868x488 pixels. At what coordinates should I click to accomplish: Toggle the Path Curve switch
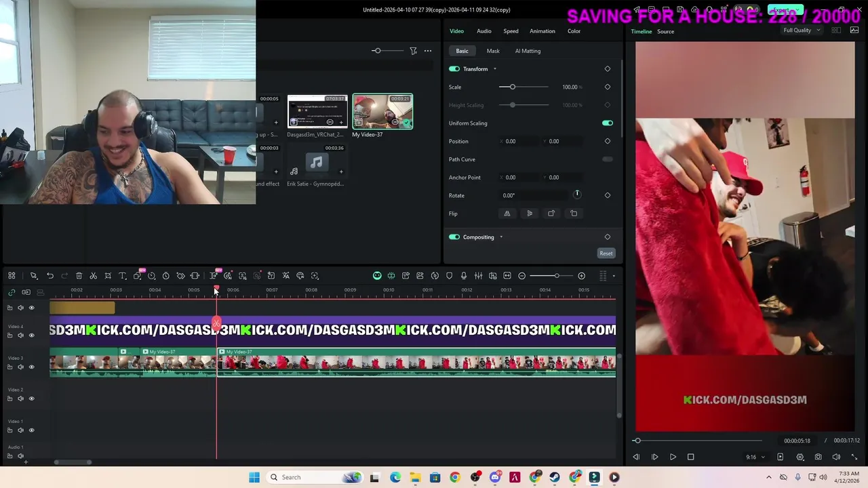coord(608,159)
